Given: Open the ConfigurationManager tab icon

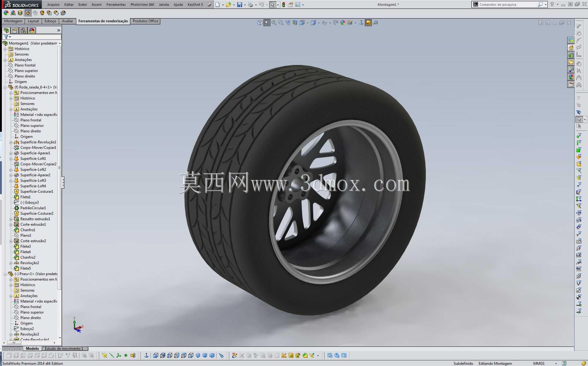Looking at the screenshot, I should (x=23, y=30).
